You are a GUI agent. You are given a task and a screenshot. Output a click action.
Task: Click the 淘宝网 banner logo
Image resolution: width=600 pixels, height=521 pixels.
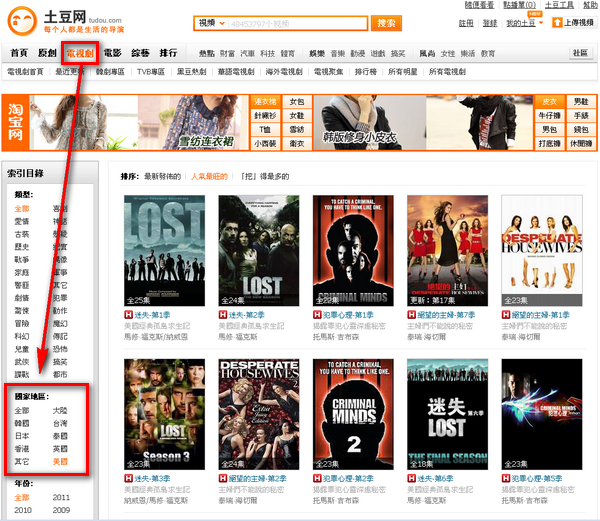[15, 122]
